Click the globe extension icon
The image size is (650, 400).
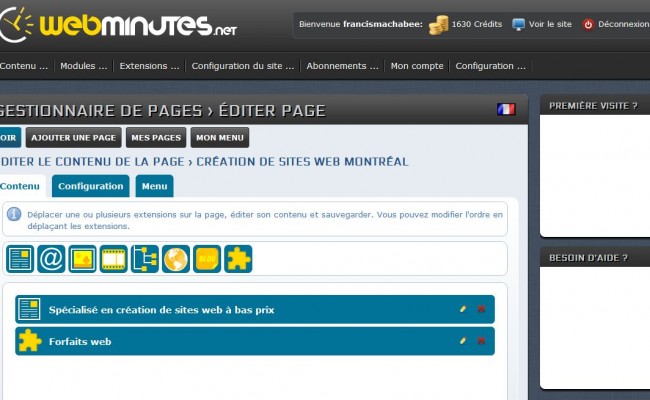pyautogui.click(x=176, y=259)
